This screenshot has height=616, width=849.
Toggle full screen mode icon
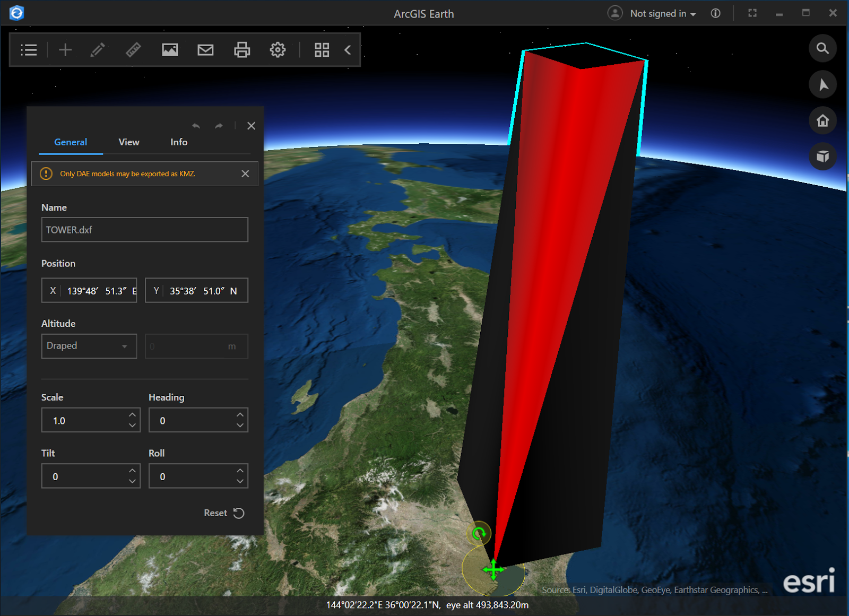[752, 13]
